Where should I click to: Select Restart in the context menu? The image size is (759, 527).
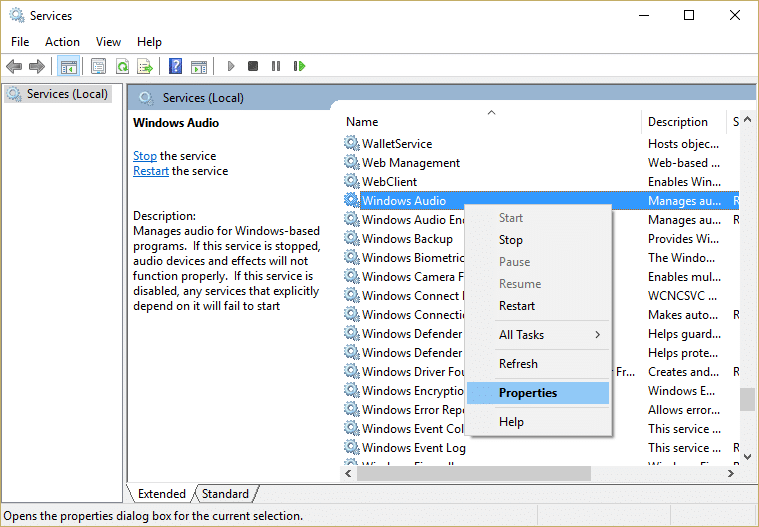pyautogui.click(x=517, y=306)
